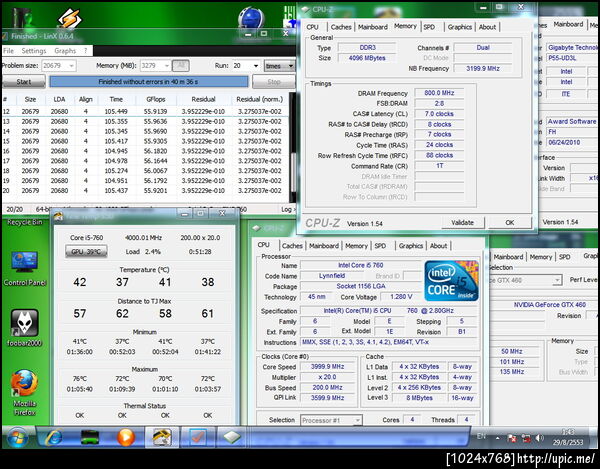
Task: Switch to the Real Temp taskbar button
Action: coord(161,437)
